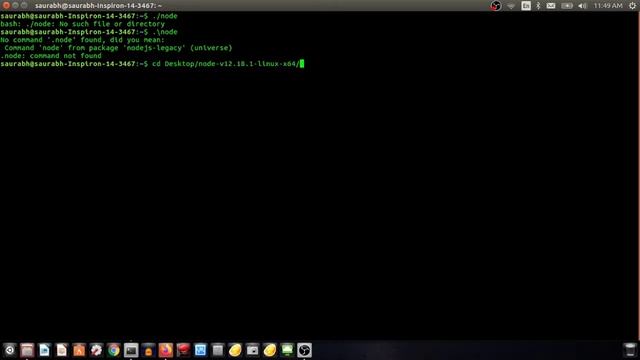Image resolution: width=640 pixels, height=360 pixels.
Task: Click the OBS indicator in the top panel
Action: 496,6
